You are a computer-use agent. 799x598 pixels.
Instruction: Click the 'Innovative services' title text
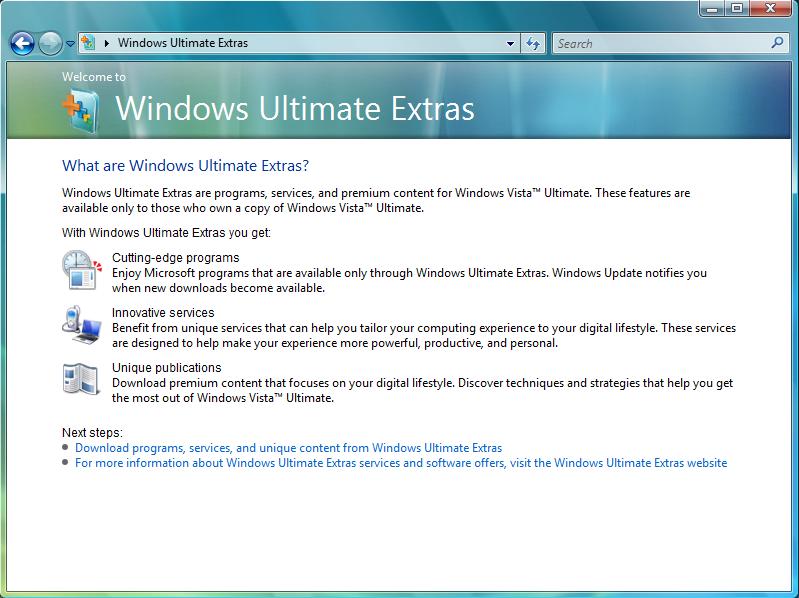coord(163,313)
